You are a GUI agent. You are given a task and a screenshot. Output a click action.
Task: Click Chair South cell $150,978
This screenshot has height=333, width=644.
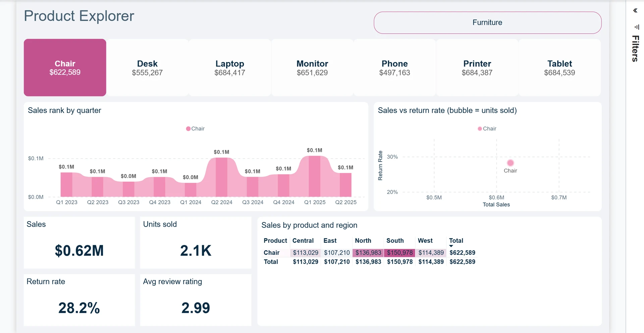pyautogui.click(x=400, y=253)
